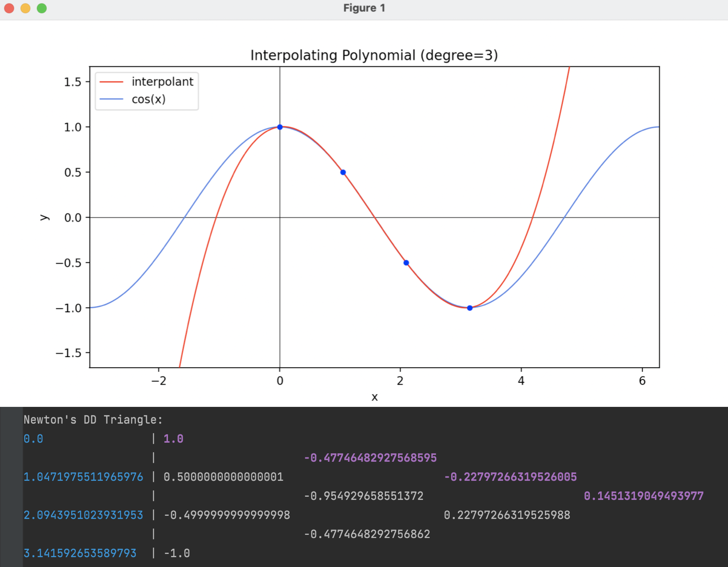Click the value 0.22797266319525988
The height and width of the screenshot is (567, 728).
507,515
